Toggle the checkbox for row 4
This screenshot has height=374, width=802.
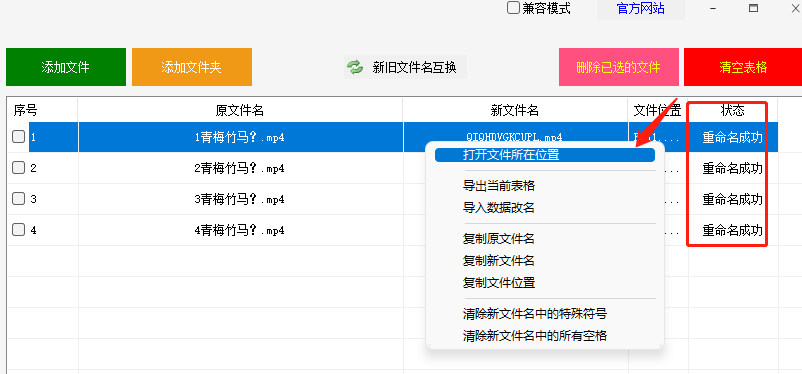click(x=18, y=230)
